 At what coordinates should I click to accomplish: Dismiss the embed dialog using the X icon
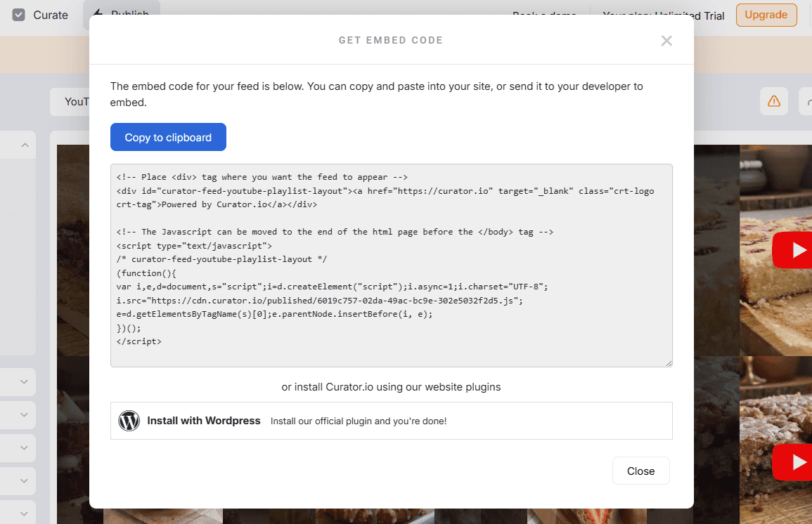[x=666, y=40]
